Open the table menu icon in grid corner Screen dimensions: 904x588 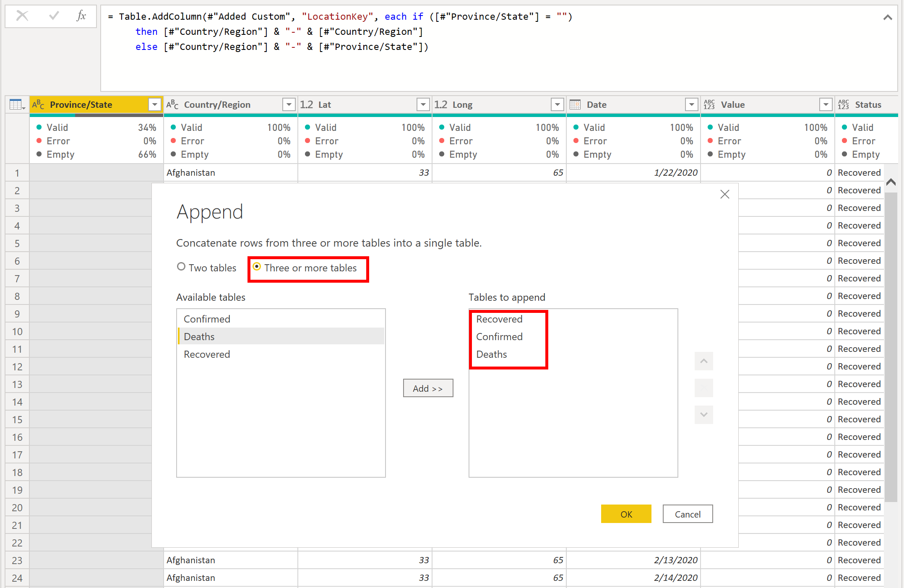point(17,104)
